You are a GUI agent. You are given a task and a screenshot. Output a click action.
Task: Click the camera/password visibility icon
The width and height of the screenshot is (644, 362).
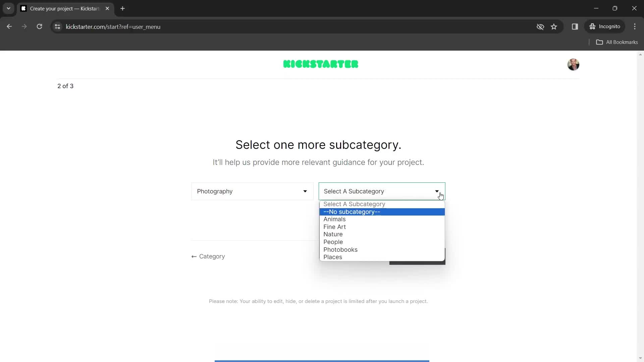(540, 26)
